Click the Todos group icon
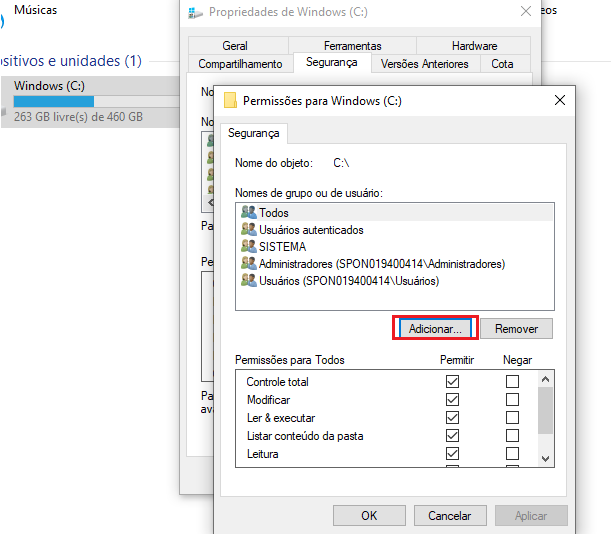Image resolution: width=611 pixels, height=534 pixels. click(249, 212)
